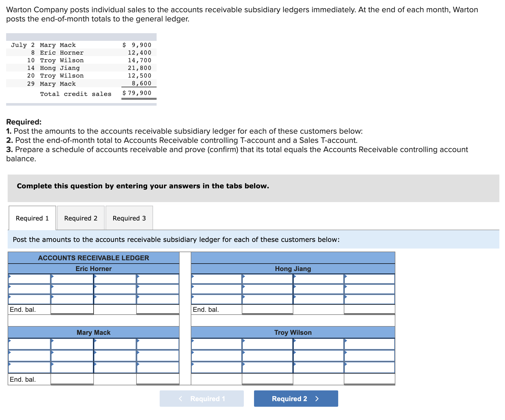Open the Required 1 tab

click(32, 218)
